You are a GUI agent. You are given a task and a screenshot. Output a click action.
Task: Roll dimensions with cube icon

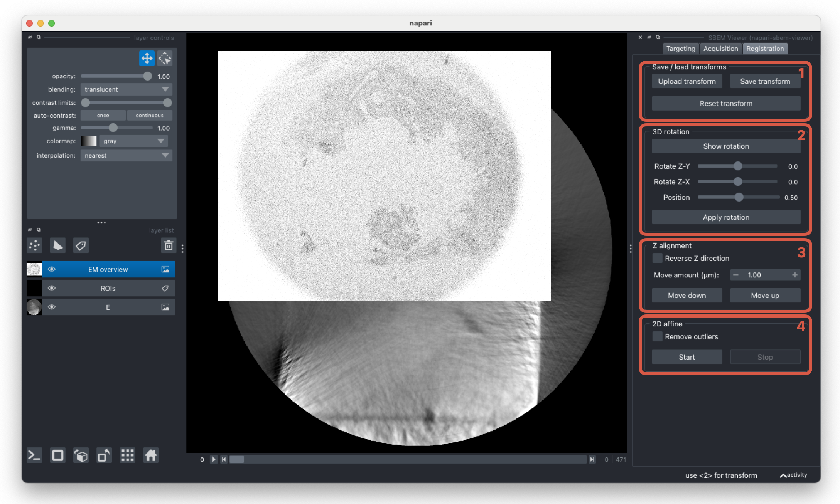coord(81,455)
